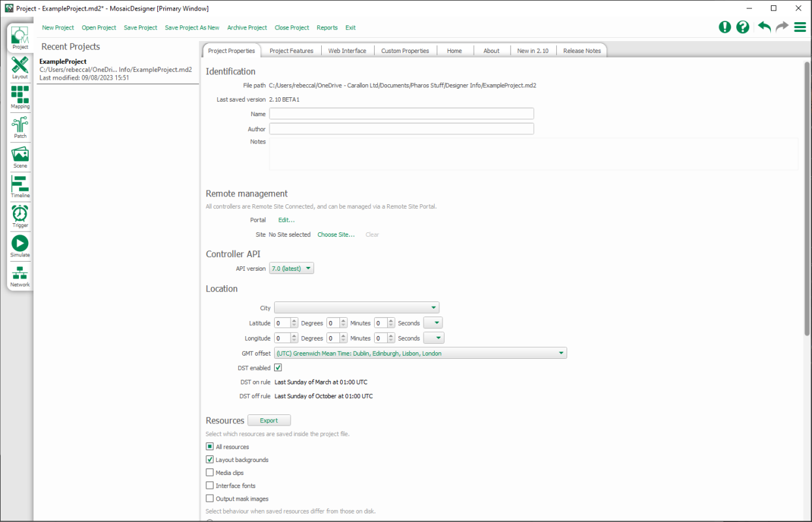The height and width of the screenshot is (522, 812).
Task: Disable the DST enabled checkbox
Action: (x=278, y=368)
